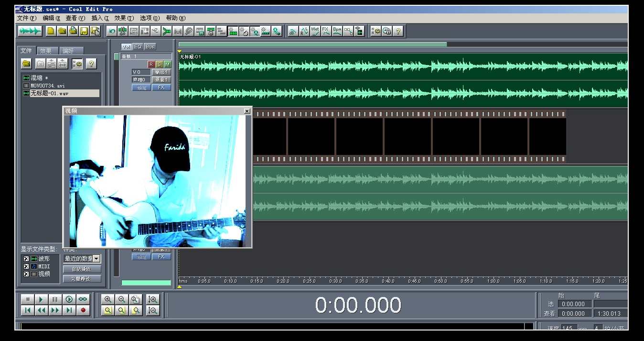644x341 pixels.
Task: Toggle solo S on track 1
Action: point(160,65)
